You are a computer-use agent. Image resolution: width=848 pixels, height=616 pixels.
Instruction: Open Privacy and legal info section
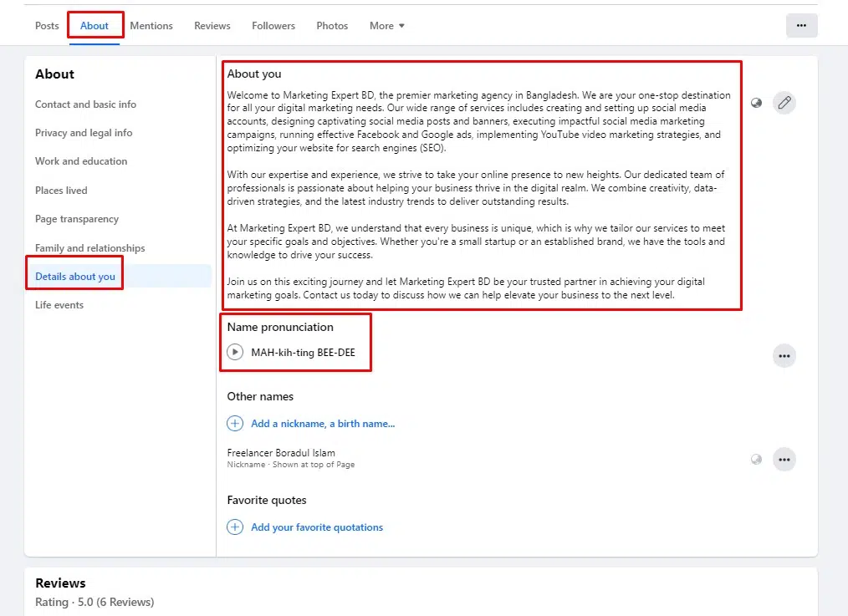(x=84, y=133)
